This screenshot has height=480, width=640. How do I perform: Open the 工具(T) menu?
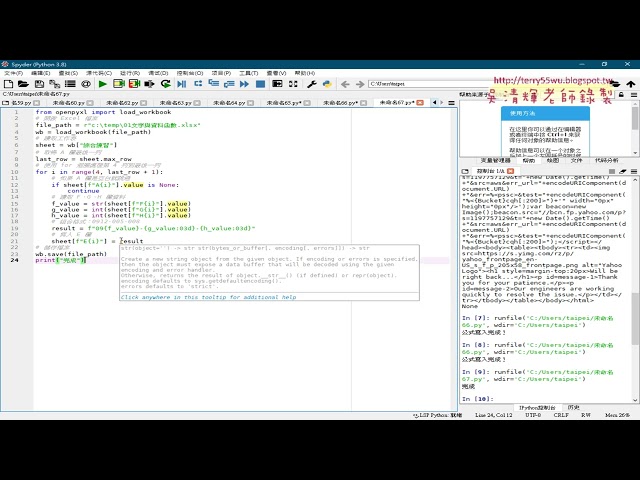point(249,73)
